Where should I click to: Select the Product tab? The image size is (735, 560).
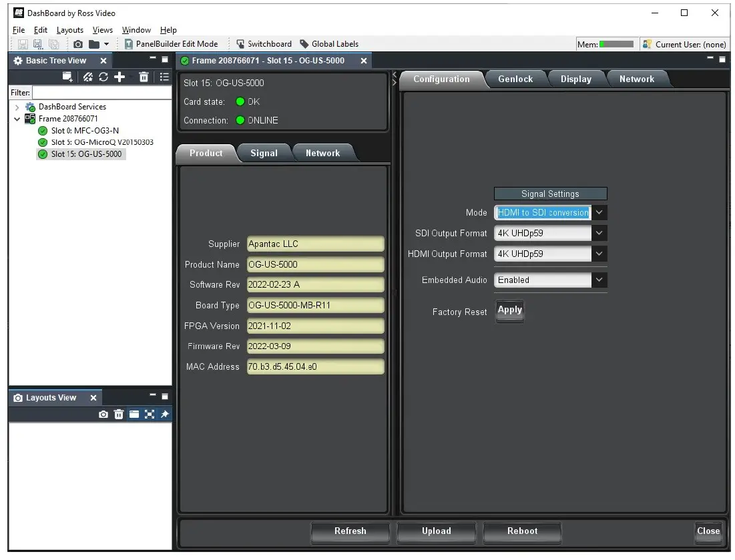pos(206,154)
